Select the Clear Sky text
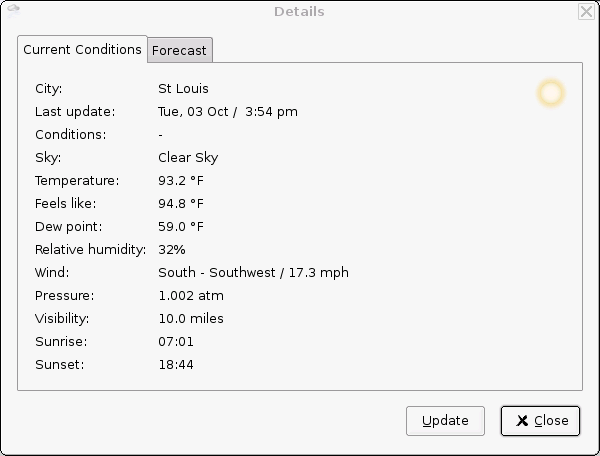The height and width of the screenshot is (456, 600). (188, 158)
